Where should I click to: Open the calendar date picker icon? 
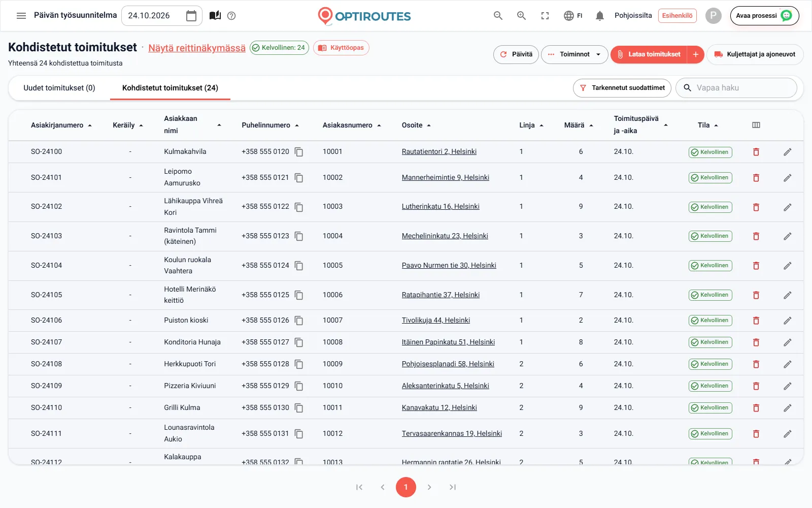point(191,16)
